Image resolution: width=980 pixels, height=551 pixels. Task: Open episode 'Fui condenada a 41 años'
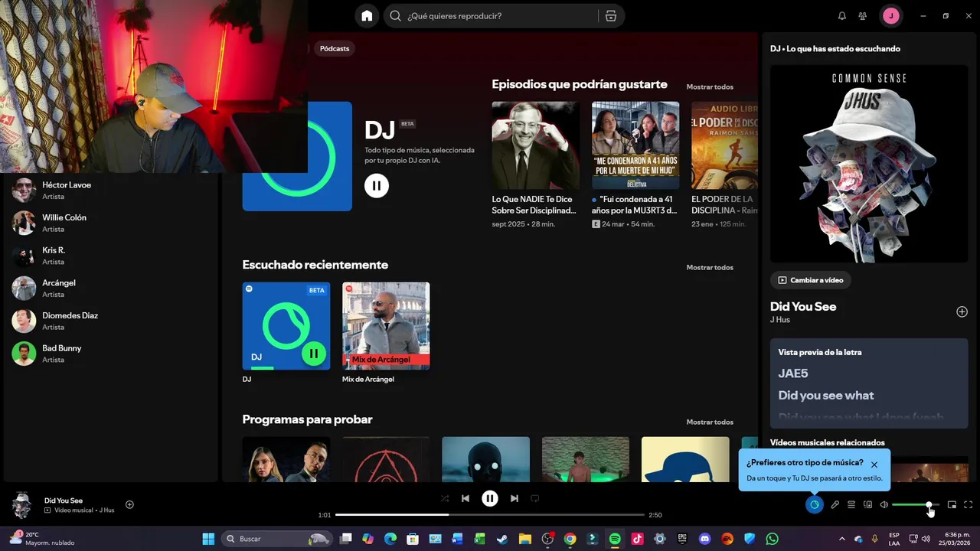[x=635, y=165]
